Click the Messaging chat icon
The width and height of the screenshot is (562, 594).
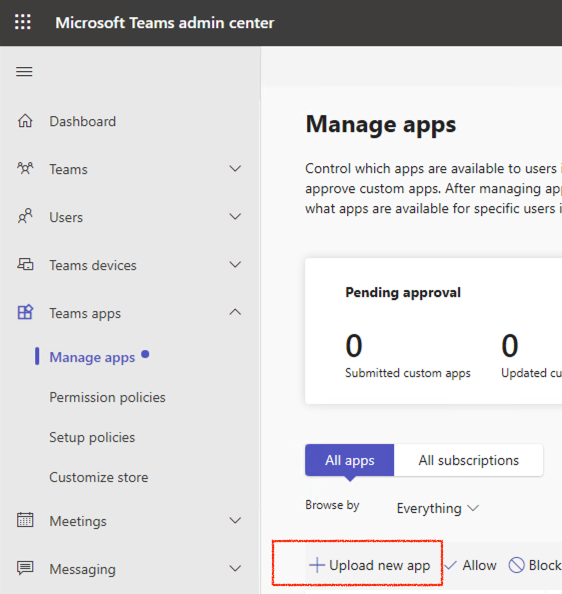[25, 568]
